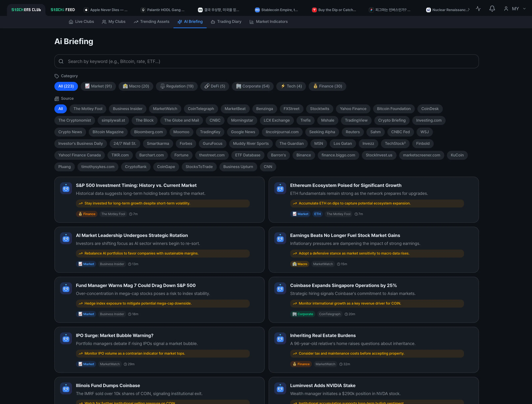Click the user profile icon

click(x=506, y=9)
